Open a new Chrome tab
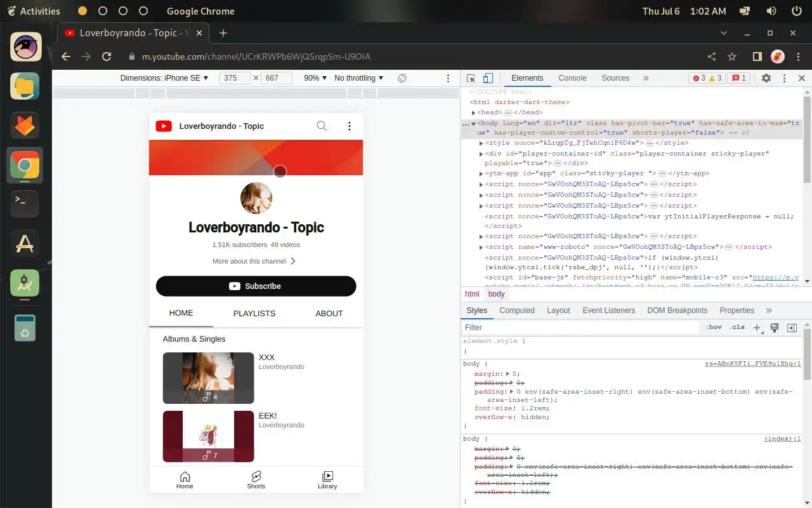 click(223, 33)
